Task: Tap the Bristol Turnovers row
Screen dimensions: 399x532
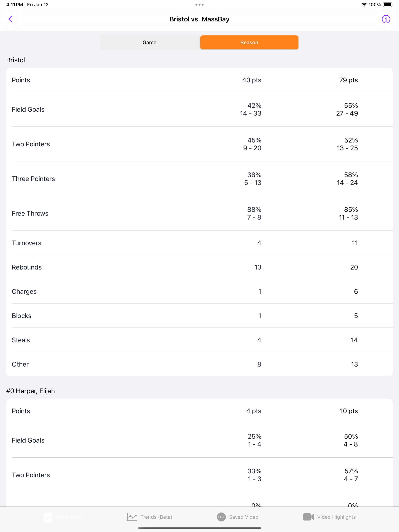Action: (199, 243)
